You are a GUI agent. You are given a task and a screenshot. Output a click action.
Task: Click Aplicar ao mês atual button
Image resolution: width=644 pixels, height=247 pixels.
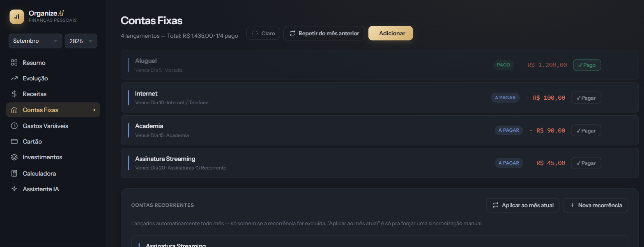pyautogui.click(x=523, y=205)
